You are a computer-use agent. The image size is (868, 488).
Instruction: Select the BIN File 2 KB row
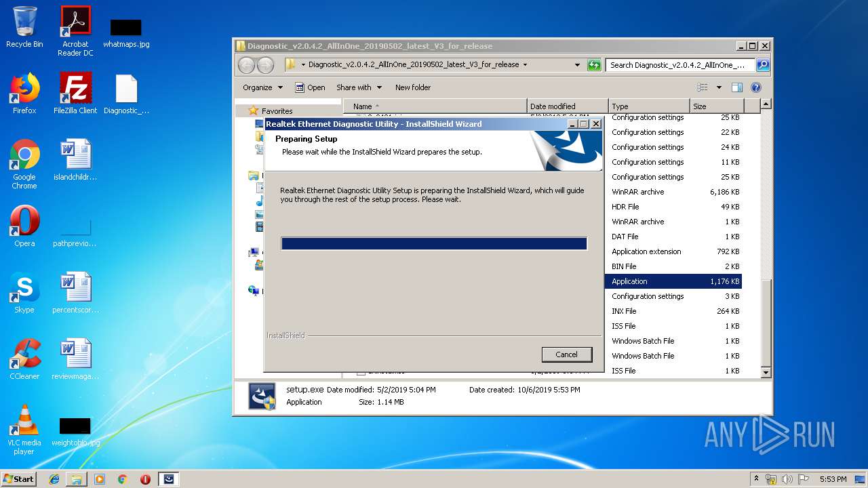673,266
